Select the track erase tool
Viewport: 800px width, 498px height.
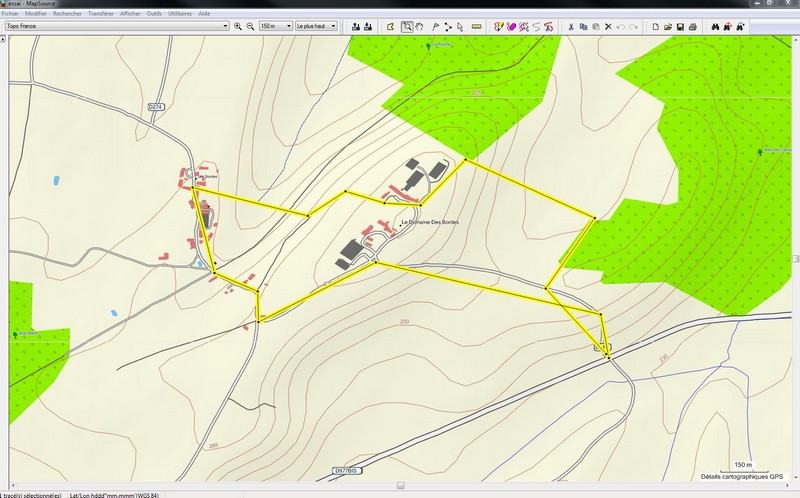pyautogui.click(x=511, y=26)
